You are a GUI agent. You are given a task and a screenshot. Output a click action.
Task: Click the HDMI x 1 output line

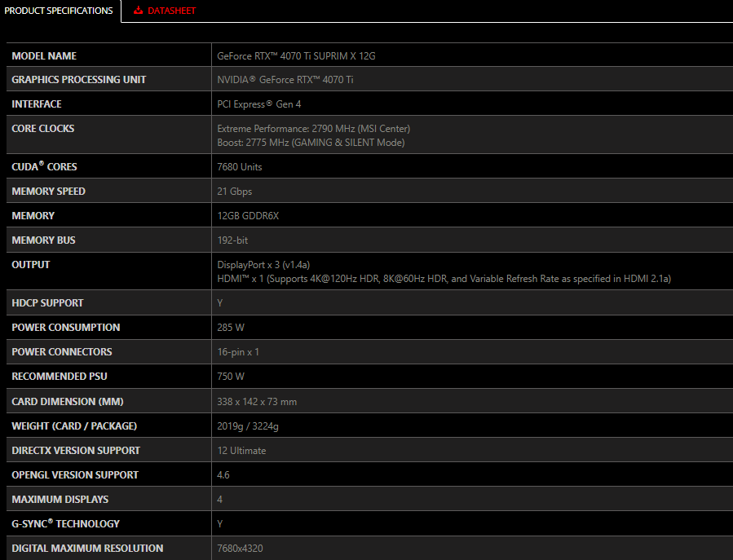(444, 279)
